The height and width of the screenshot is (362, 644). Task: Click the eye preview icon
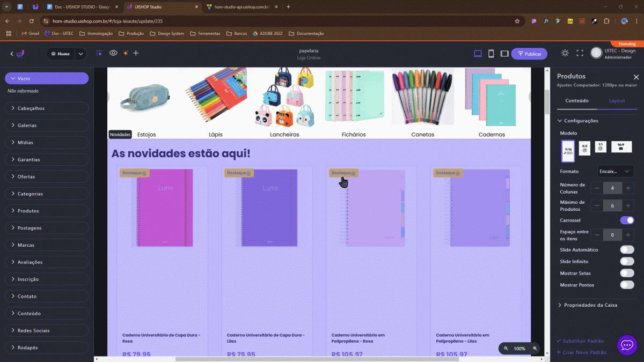(x=113, y=53)
